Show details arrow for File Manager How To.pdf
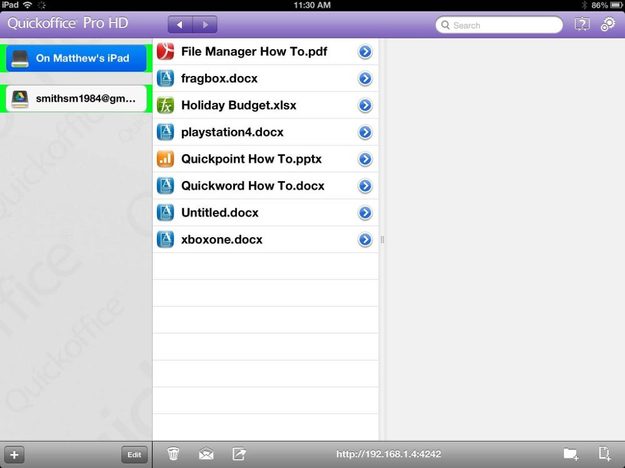 [x=365, y=51]
